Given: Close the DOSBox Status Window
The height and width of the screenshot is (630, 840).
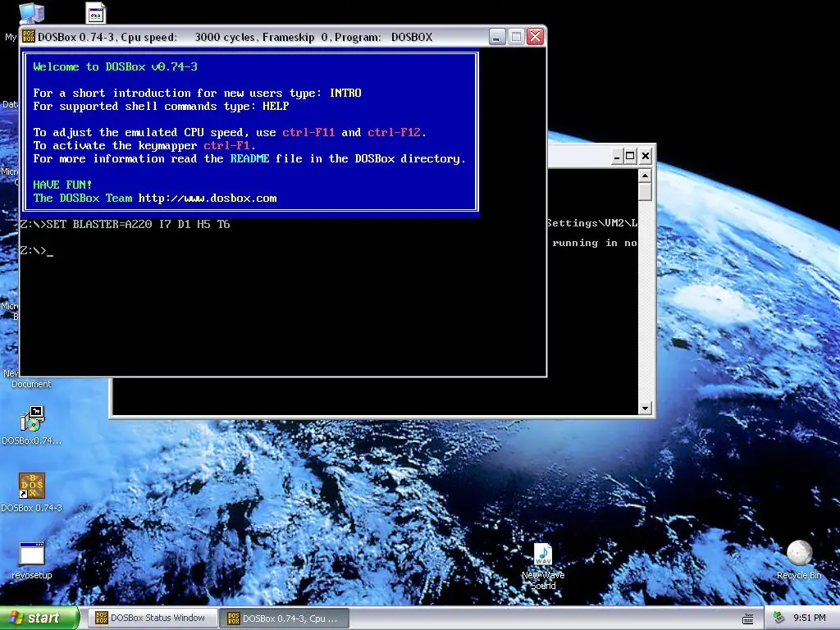Looking at the screenshot, I should [x=646, y=157].
